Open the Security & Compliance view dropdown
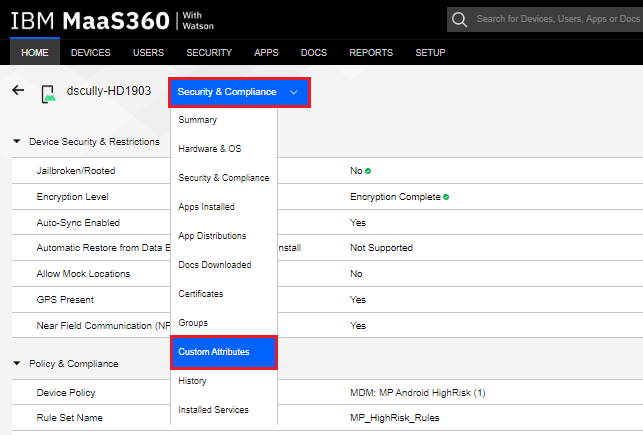 pos(239,92)
